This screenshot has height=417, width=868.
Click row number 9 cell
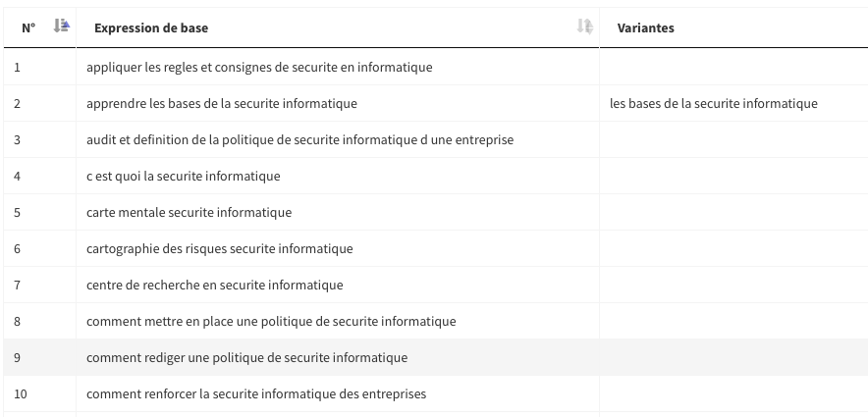tap(18, 358)
